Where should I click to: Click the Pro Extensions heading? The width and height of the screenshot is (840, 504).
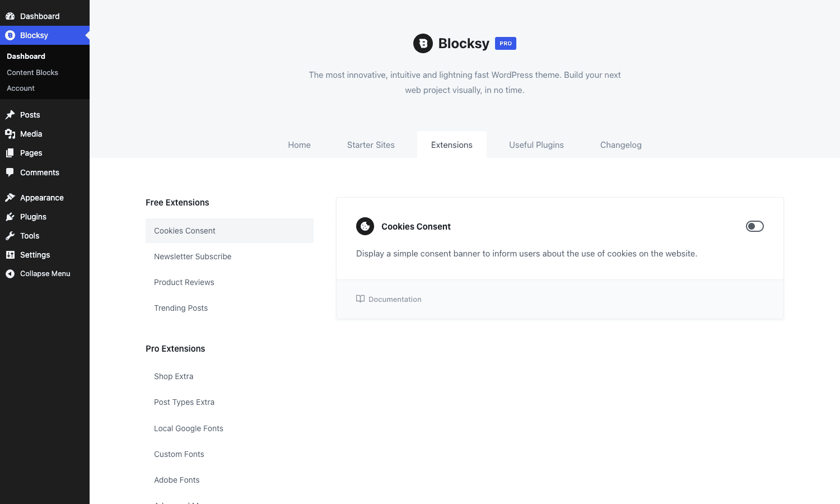(175, 349)
